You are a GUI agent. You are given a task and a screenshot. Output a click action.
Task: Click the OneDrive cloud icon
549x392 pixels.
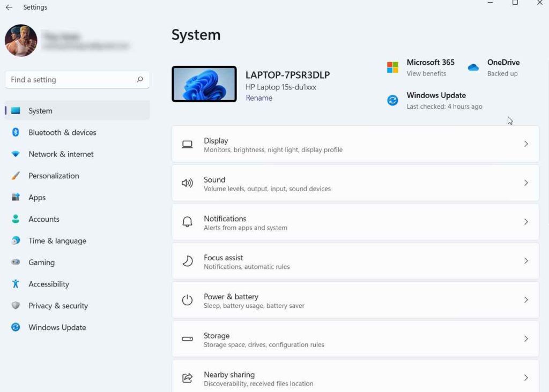[x=473, y=67]
